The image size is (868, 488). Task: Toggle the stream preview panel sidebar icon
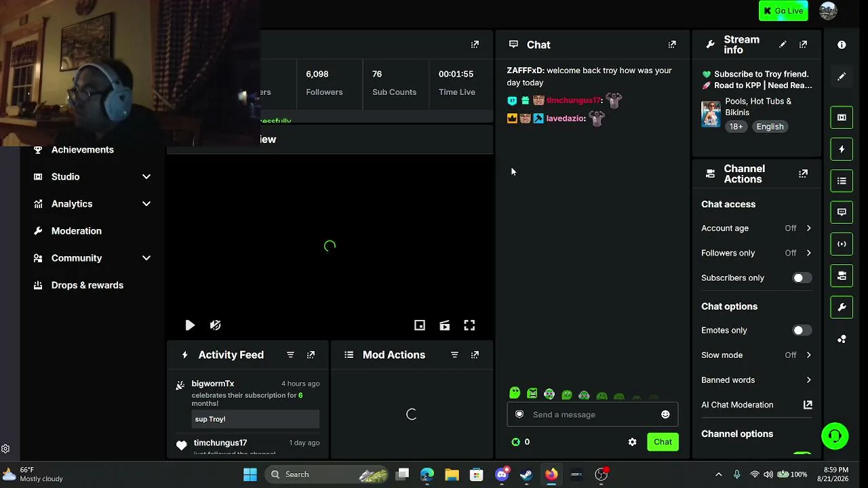tap(842, 117)
